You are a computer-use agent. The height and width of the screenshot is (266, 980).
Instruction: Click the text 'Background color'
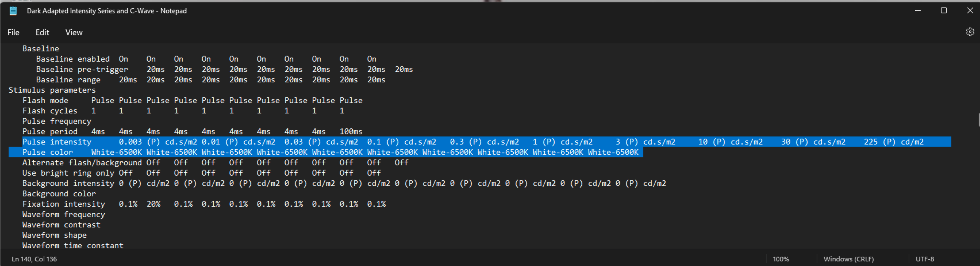pos(59,193)
